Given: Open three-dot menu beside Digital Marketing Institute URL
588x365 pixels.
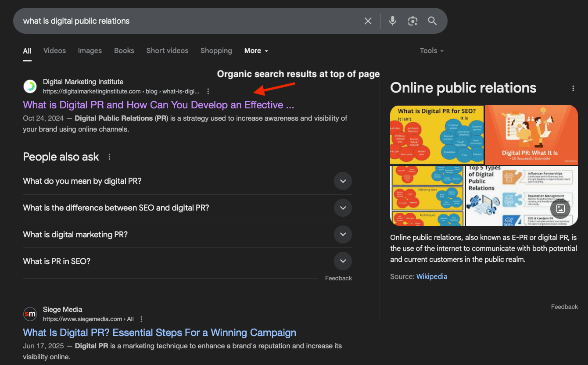Looking at the screenshot, I should pos(208,92).
